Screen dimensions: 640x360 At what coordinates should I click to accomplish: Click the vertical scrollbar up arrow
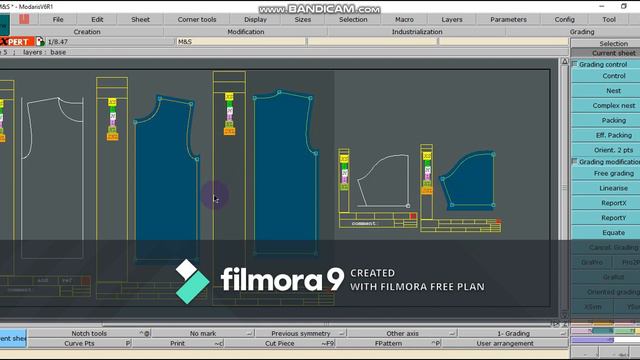point(564,62)
